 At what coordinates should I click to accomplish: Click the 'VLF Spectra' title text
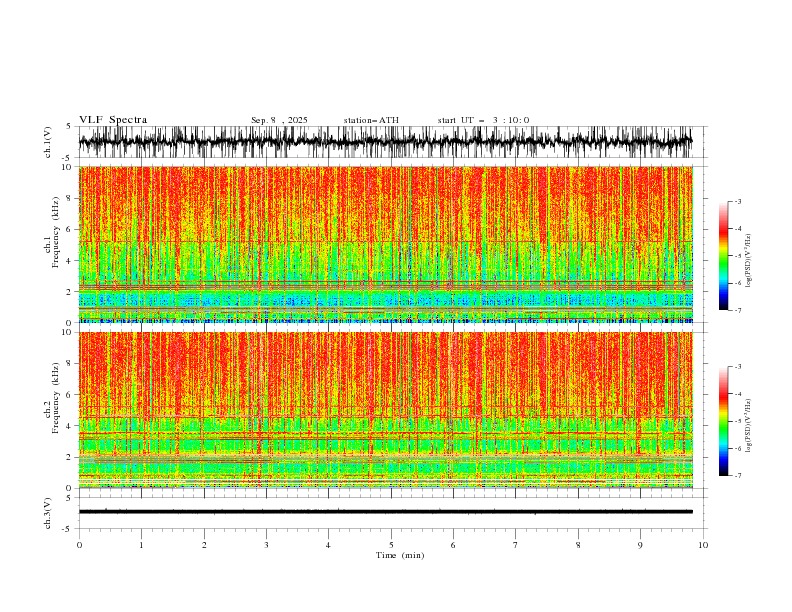click(113, 120)
